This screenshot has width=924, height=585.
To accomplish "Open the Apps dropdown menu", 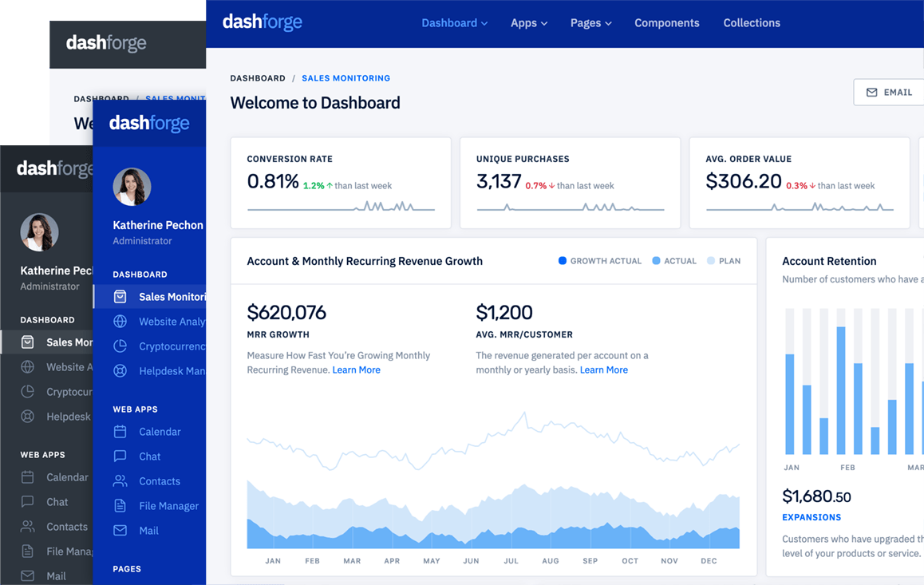I will 529,23.
